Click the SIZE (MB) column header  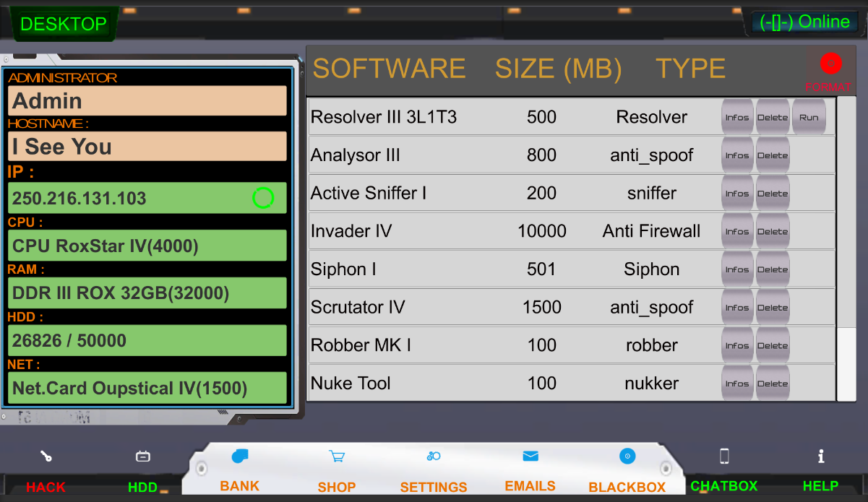[x=558, y=69]
